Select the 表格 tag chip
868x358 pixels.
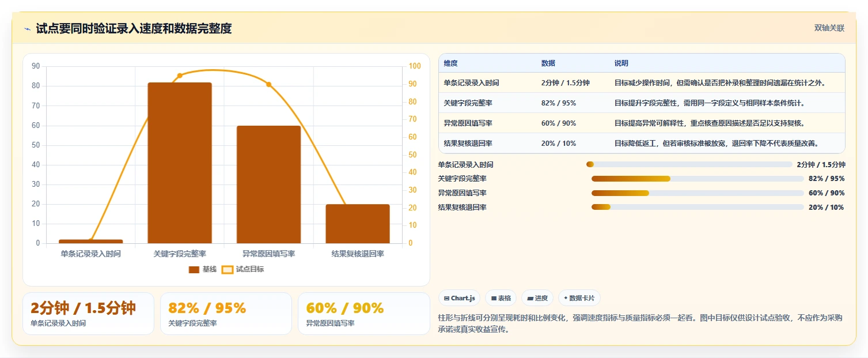501,298
